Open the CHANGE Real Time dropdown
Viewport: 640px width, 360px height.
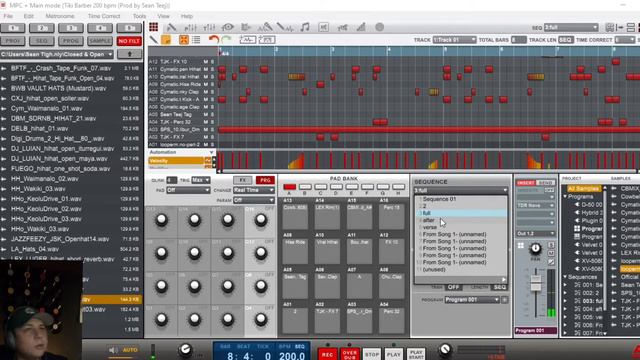click(253, 190)
